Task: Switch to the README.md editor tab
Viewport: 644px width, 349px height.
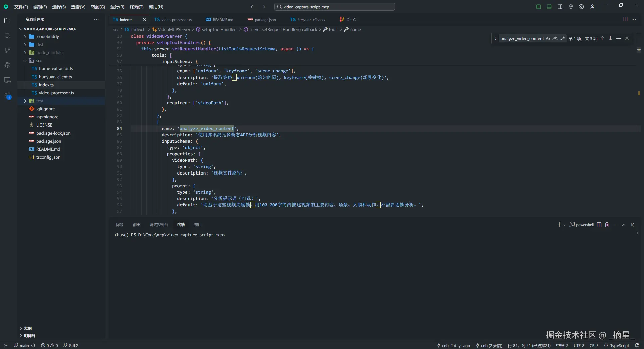Action: pos(219,19)
